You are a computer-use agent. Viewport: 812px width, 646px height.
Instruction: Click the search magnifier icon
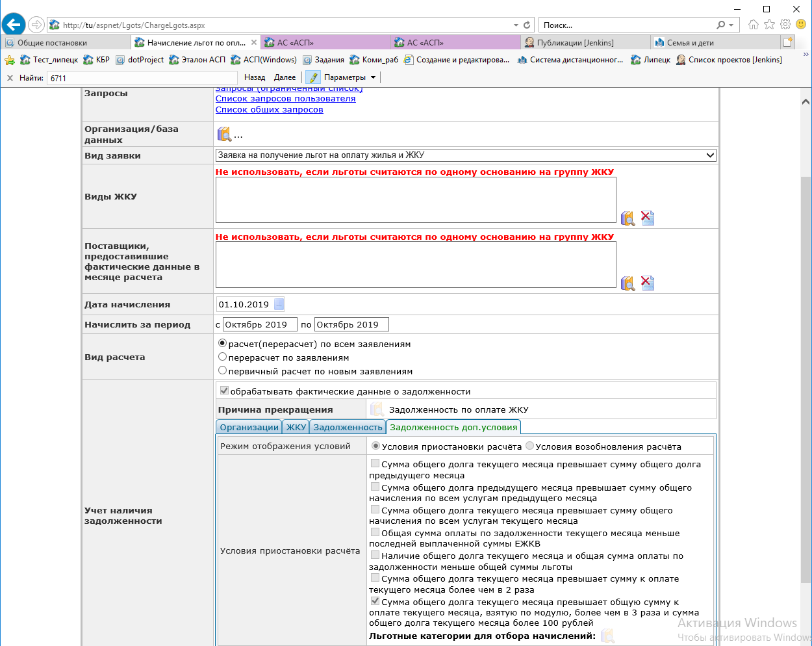coord(720,25)
